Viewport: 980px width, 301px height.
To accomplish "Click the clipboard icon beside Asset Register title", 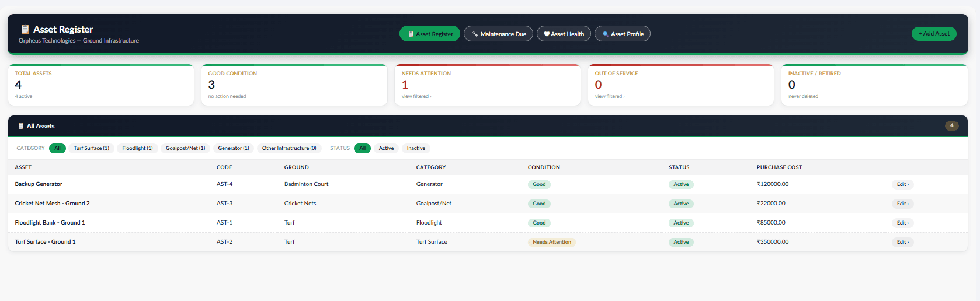I will (25, 29).
